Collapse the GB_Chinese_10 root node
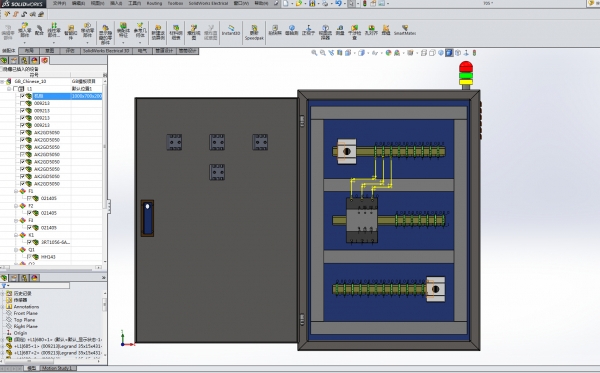 [x=2, y=81]
